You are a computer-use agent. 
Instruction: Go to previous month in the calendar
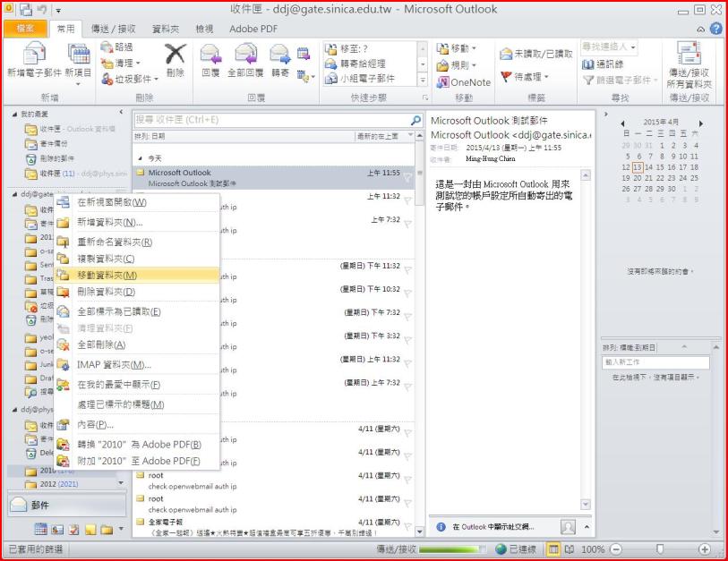pyautogui.click(x=622, y=123)
